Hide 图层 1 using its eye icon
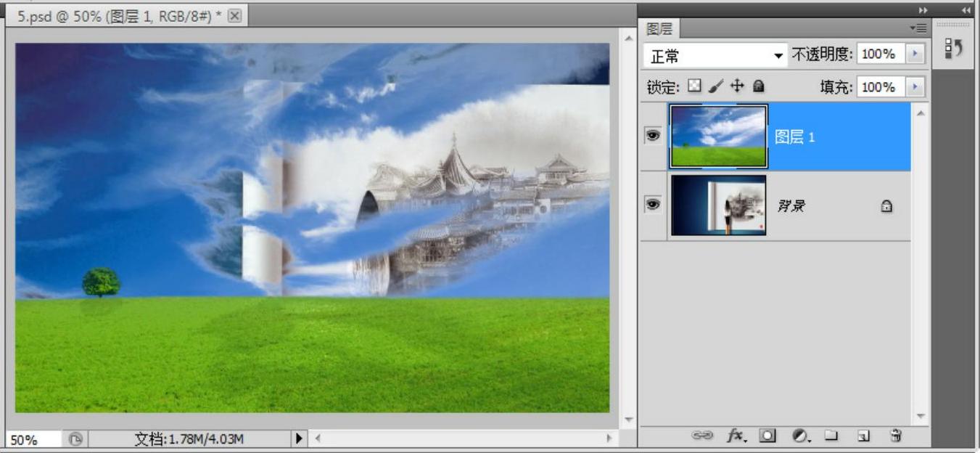The image size is (980, 453). point(653,136)
